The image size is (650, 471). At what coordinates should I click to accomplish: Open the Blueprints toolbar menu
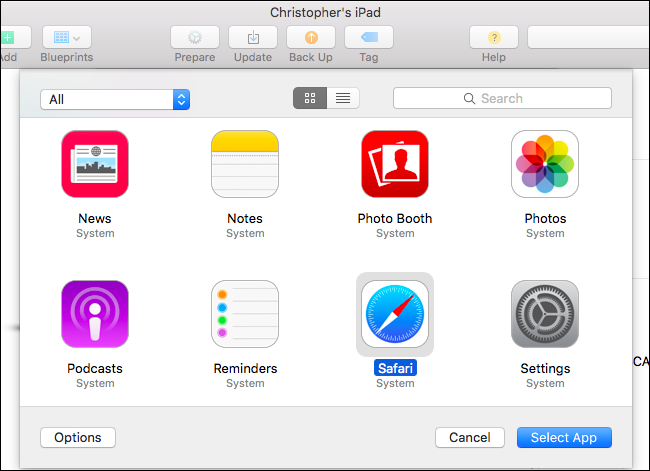(67, 37)
